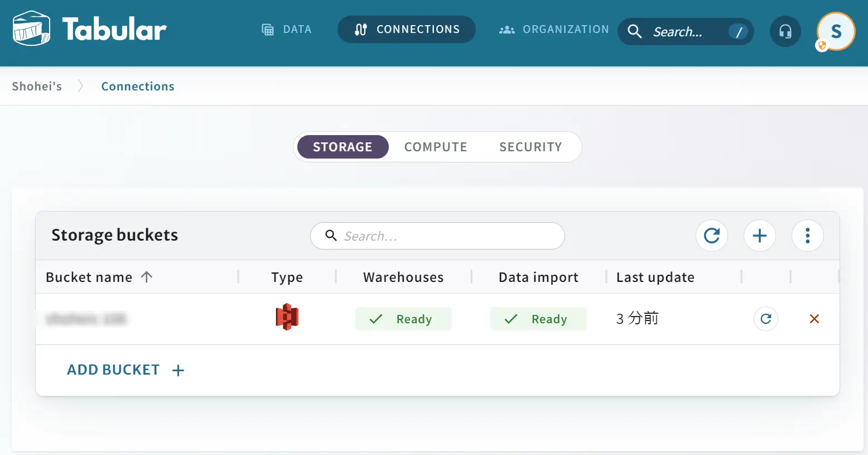Viewport: 868px width, 455px height.
Task: Open the DATA navigation tab
Action: click(x=287, y=30)
